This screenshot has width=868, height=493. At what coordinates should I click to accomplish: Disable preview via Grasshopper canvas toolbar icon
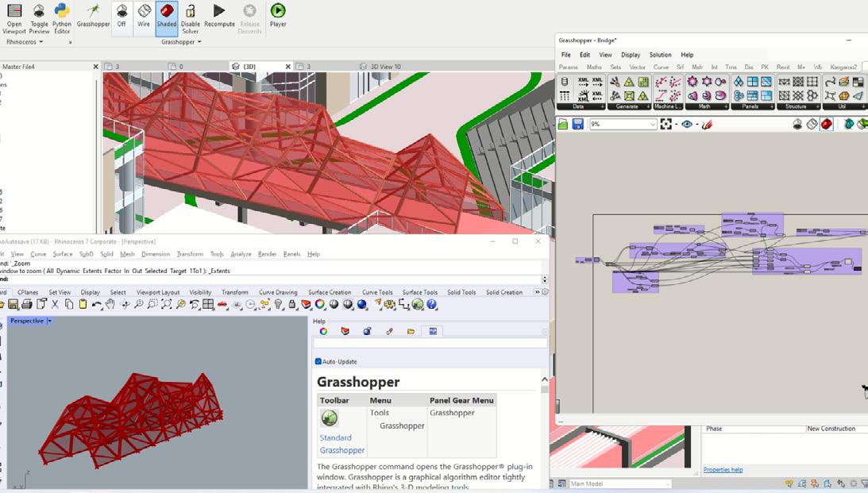(797, 124)
